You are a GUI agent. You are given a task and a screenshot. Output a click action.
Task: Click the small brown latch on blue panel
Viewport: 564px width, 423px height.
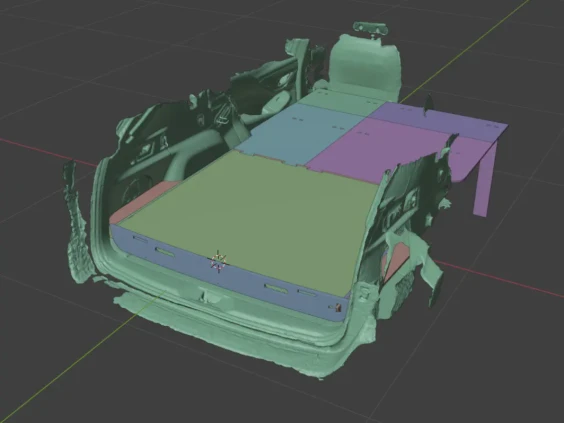338,308
